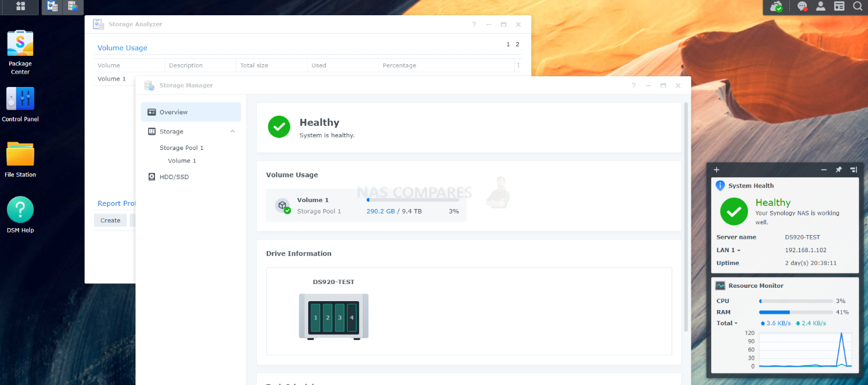Open the Total network dropdown in widget

[x=727, y=323]
